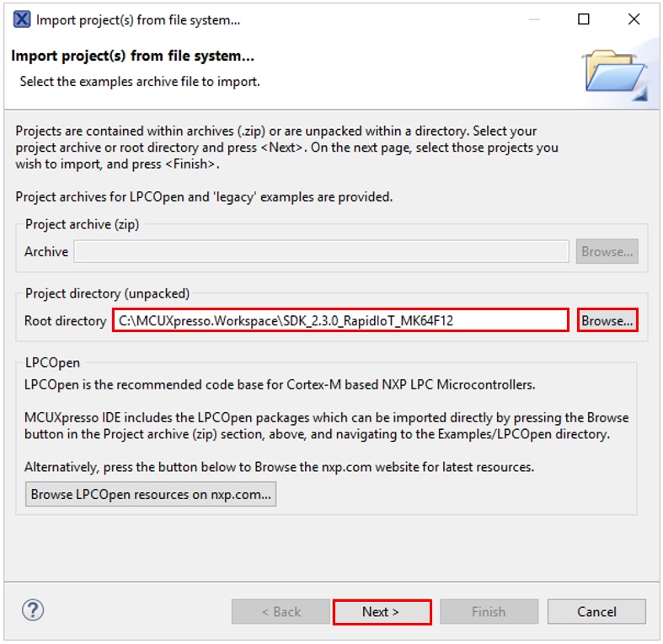
Task: Go to previous page with Back
Action: pos(281,612)
